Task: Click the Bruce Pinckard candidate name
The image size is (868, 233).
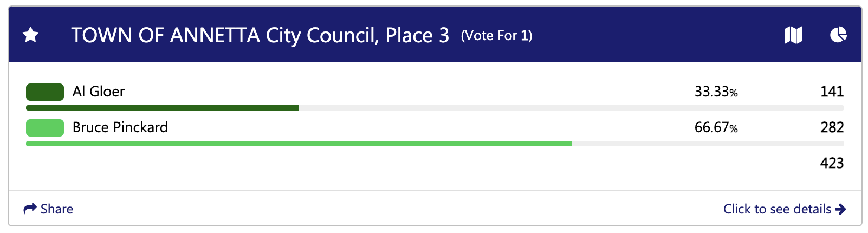Action: click(x=120, y=127)
